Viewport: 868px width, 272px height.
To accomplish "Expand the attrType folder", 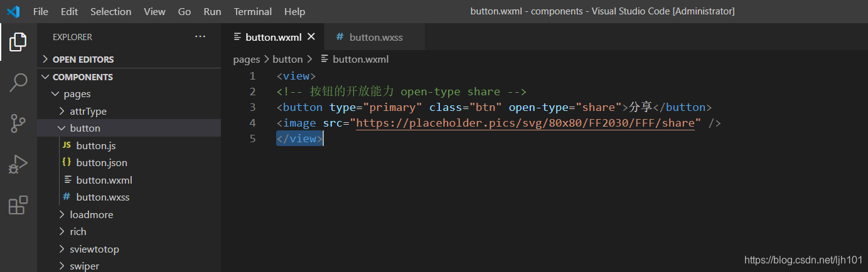I will click(x=62, y=111).
